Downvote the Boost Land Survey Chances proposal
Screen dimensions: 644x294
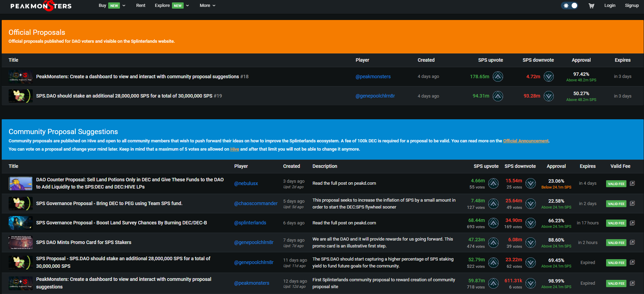531,223
